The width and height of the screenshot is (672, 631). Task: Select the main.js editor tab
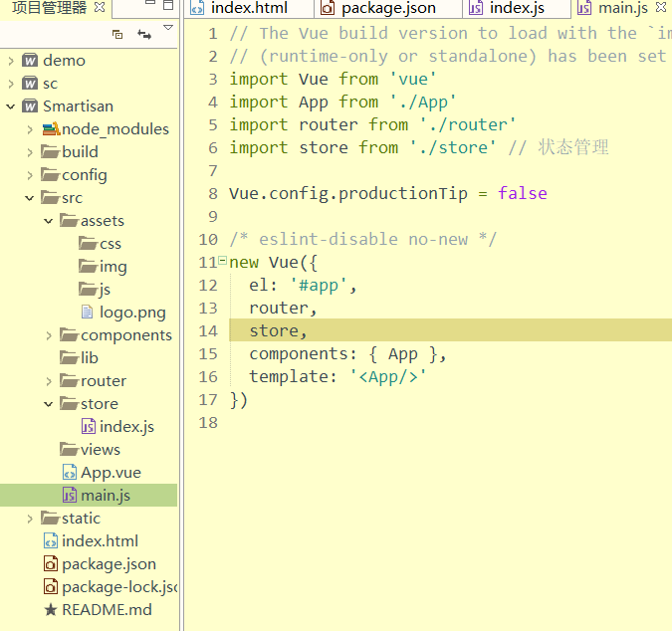[622, 8]
